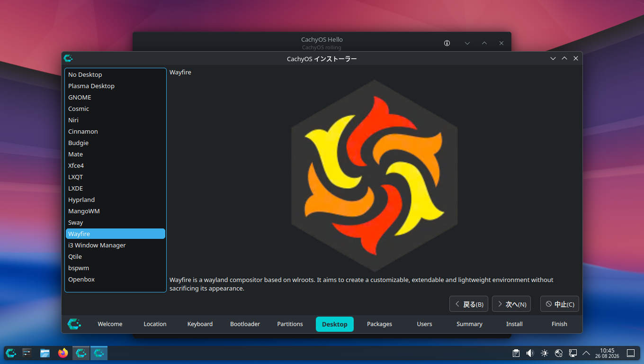Image resolution: width=644 pixels, height=364 pixels.
Task: Click the highlighted "Wayfire" list entry
Action: [x=116, y=234]
